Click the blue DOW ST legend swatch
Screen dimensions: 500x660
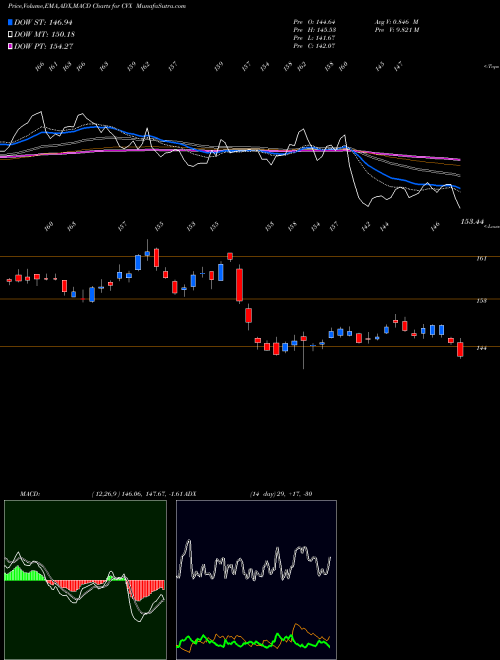[x=10, y=22]
